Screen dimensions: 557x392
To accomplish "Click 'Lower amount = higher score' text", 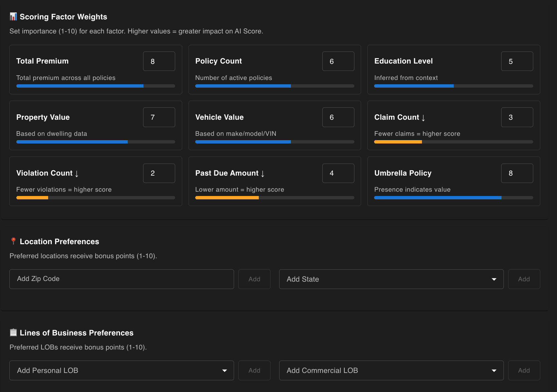I will [240, 189].
